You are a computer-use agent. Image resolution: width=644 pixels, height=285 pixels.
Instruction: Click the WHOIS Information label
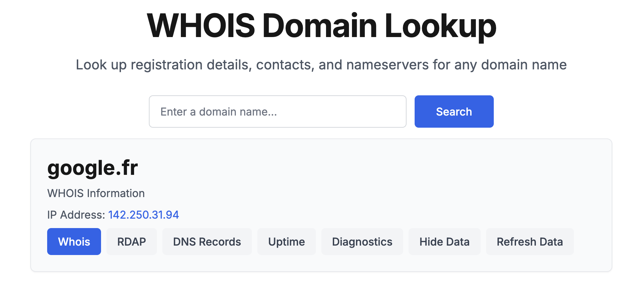click(x=96, y=193)
